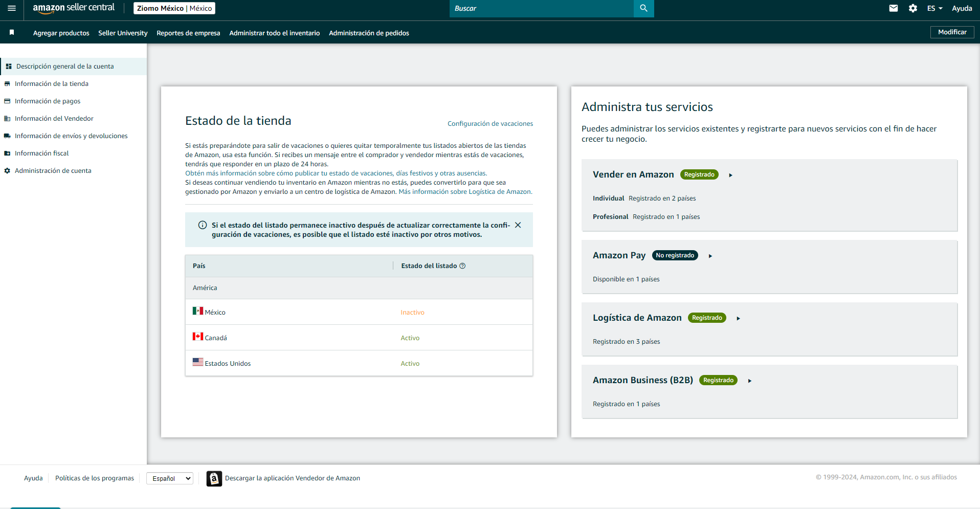Click the Estado del listado column header
This screenshot has width=980, height=509.
(429, 266)
